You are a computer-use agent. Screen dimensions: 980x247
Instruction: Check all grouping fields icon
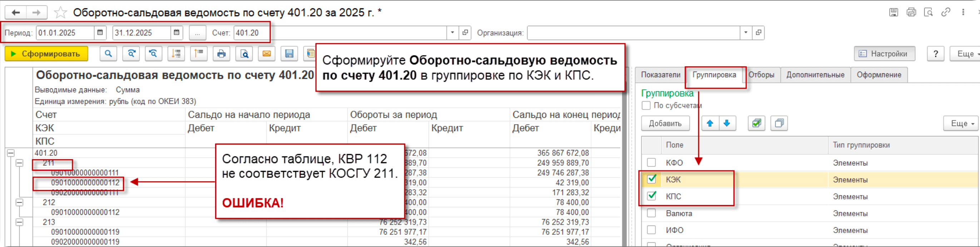click(x=756, y=123)
